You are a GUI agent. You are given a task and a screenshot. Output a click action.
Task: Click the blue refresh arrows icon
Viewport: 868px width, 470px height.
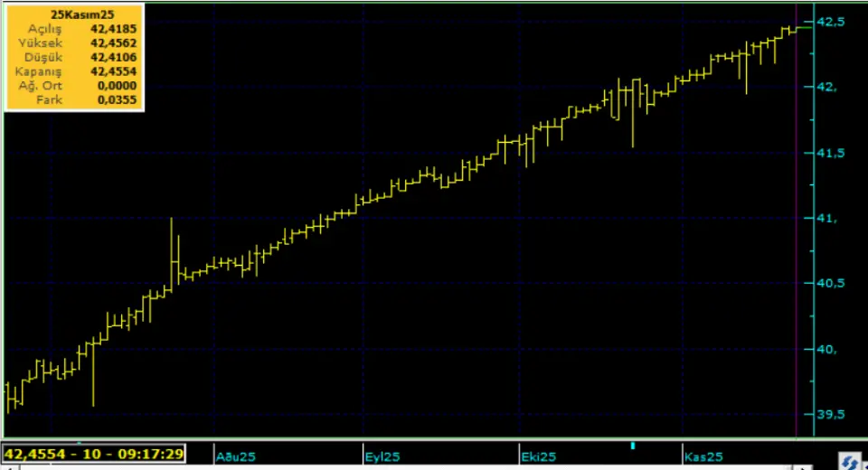[849, 462]
